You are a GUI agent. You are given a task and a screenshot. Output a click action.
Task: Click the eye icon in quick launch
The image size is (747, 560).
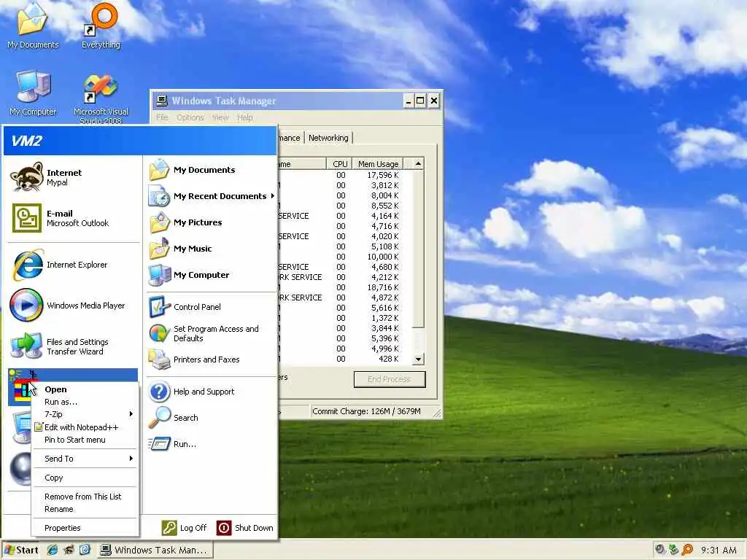[69, 550]
